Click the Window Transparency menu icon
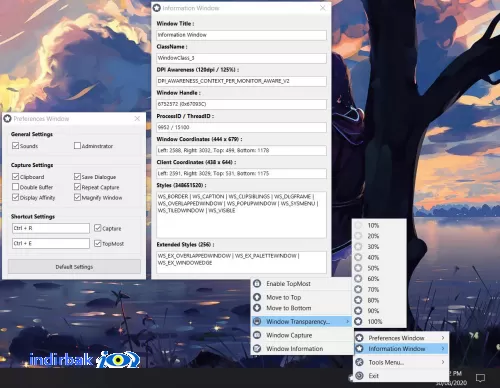Screen dimensions: 500x388 tap(257, 321)
